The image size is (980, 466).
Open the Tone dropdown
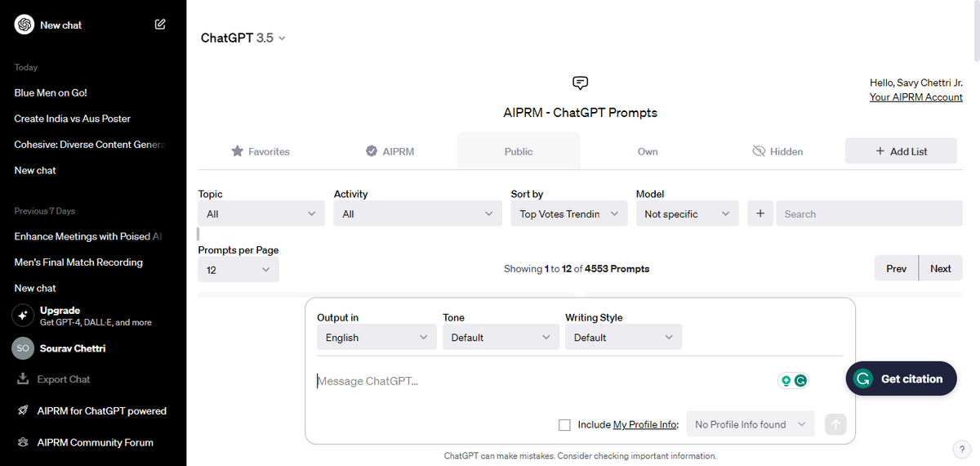pos(501,337)
